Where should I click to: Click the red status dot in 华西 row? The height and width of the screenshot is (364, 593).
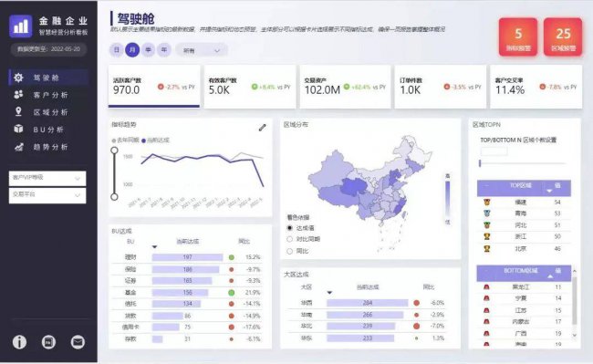(416, 303)
